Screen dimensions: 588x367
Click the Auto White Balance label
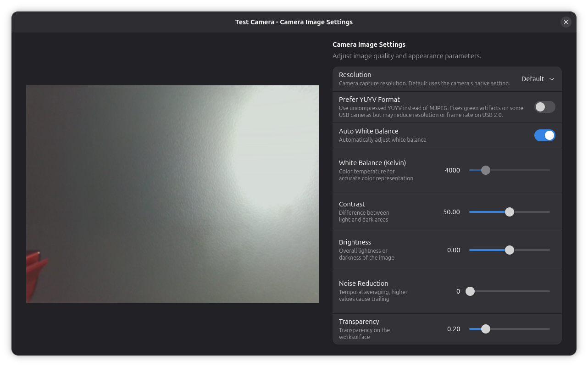pyautogui.click(x=368, y=131)
